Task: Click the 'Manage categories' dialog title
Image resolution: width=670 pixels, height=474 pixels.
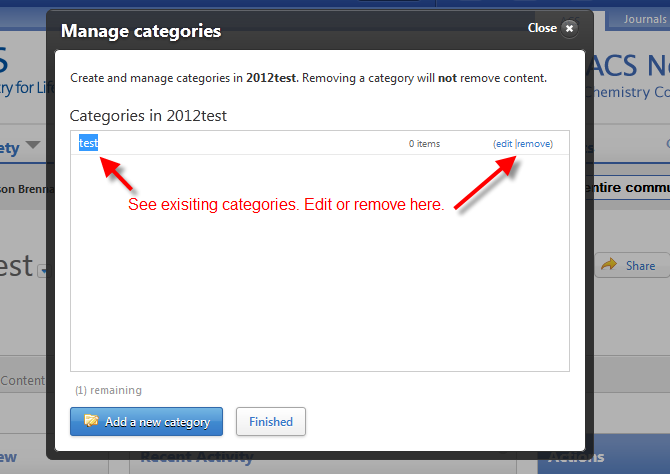Action: pyautogui.click(x=141, y=31)
